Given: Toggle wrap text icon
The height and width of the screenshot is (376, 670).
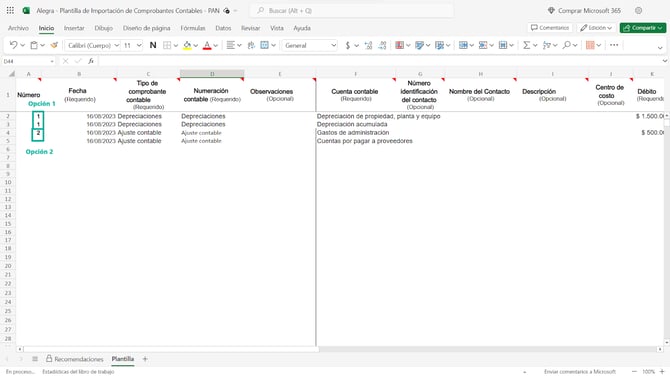Looking at the screenshot, I should tap(251, 45).
